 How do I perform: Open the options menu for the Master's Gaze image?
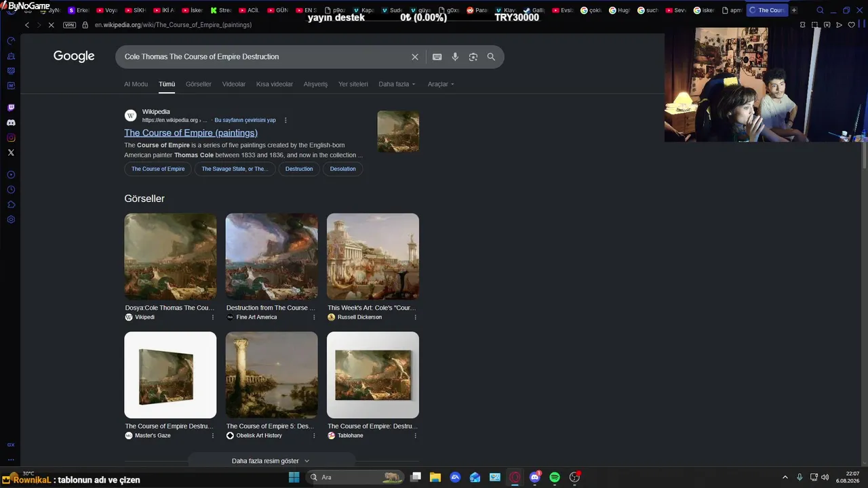coord(213,436)
